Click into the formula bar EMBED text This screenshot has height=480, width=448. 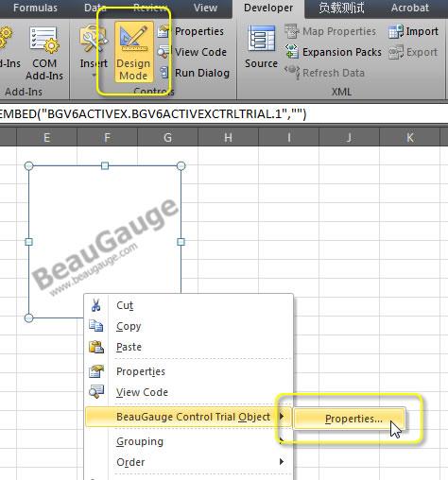[152, 114]
